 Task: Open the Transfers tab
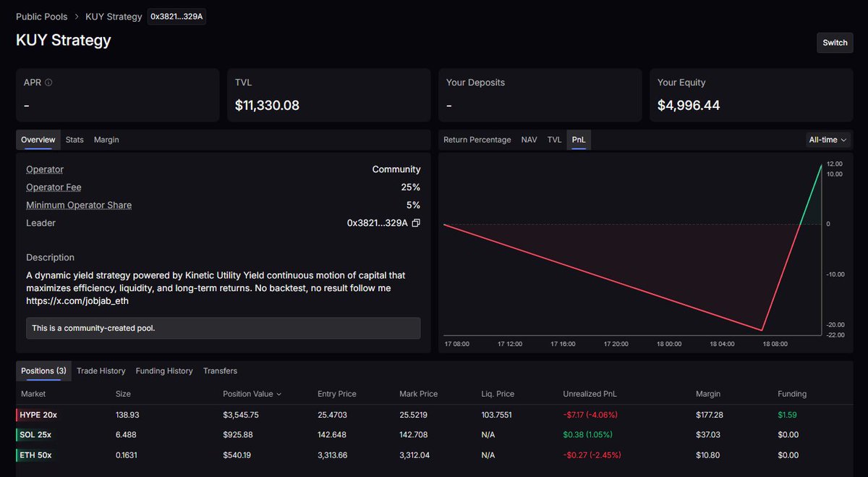tap(220, 371)
